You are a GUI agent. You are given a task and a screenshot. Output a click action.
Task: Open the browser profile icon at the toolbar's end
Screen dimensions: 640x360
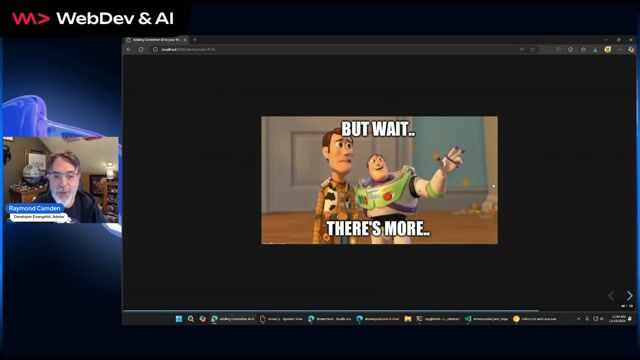(631, 49)
